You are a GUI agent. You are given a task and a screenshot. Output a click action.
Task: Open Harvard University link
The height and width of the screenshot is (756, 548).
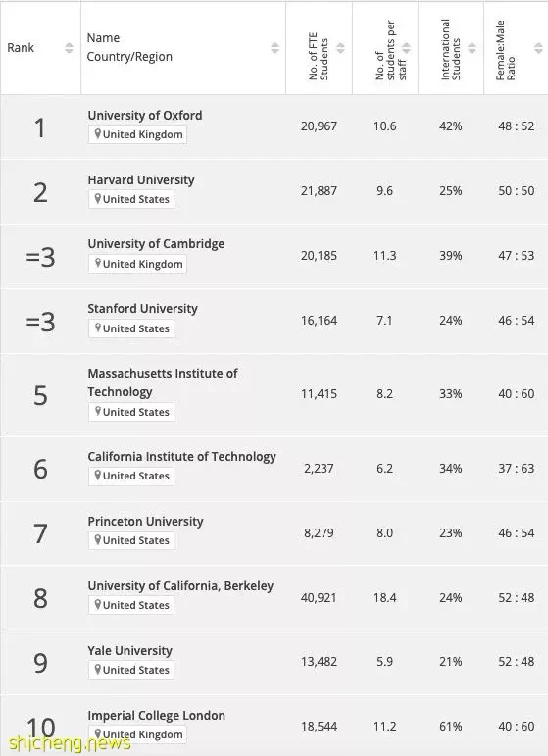[141, 179]
